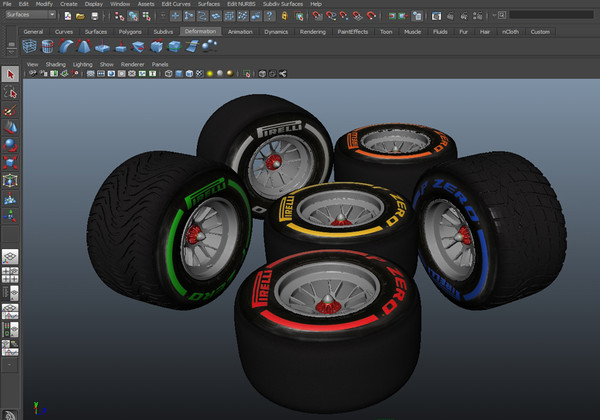Switch to the nCloth shelf tab

tap(510, 32)
